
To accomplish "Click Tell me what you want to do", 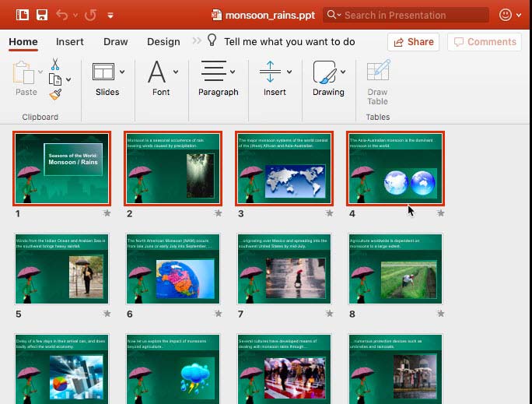I will [289, 42].
